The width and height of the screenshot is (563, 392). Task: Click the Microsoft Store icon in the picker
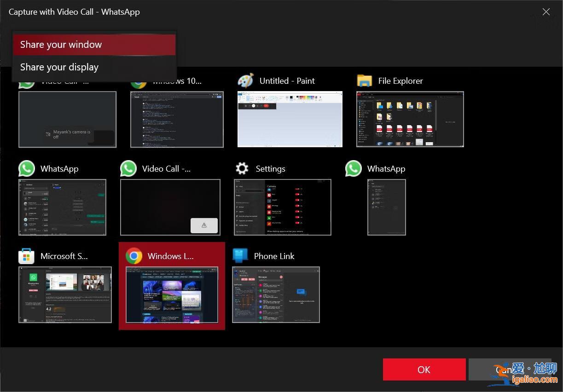[x=26, y=255]
